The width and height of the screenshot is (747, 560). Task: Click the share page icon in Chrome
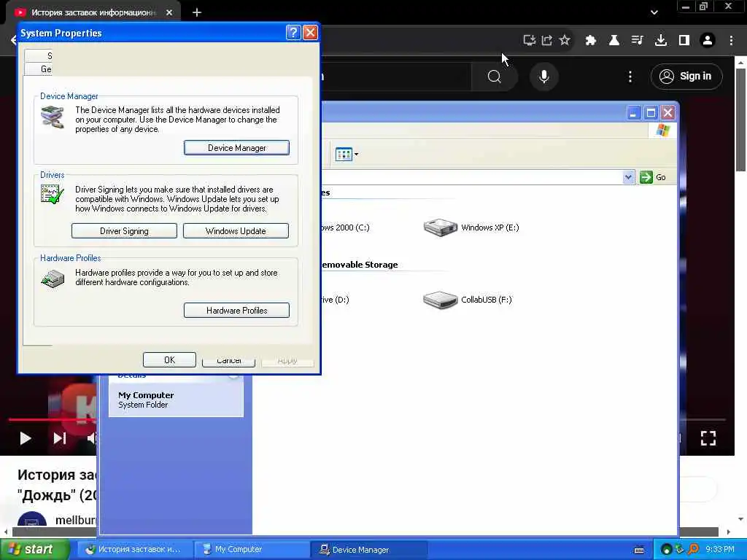(547, 41)
